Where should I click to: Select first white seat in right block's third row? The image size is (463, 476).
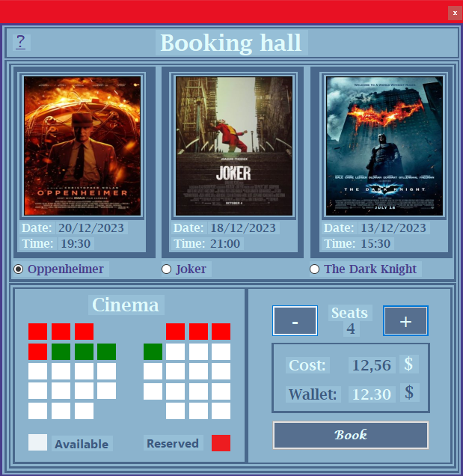click(x=153, y=371)
